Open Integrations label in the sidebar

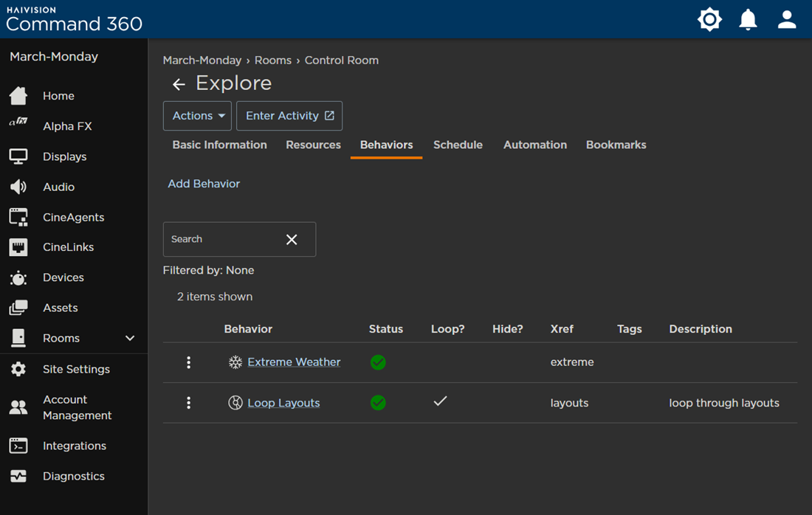(75, 446)
